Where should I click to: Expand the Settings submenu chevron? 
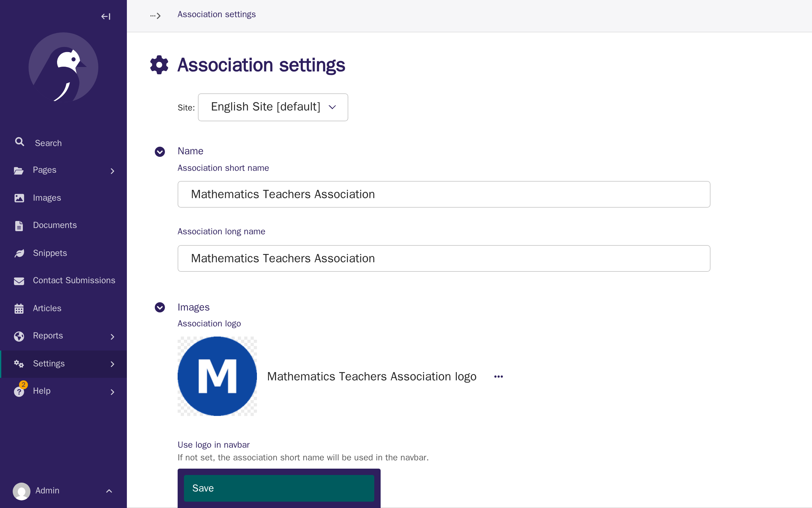112,364
